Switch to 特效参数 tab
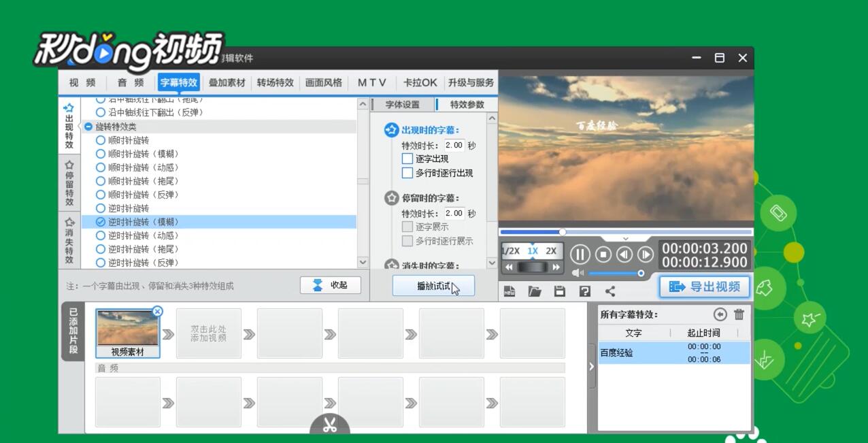Screen dimensions: 868x443 pos(467,105)
